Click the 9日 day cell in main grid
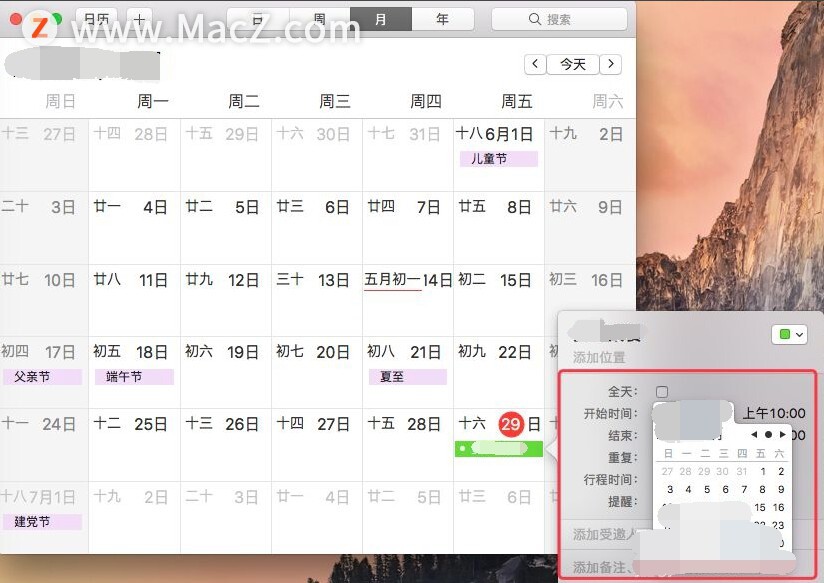The image size is (824, 583). (590, 228)
